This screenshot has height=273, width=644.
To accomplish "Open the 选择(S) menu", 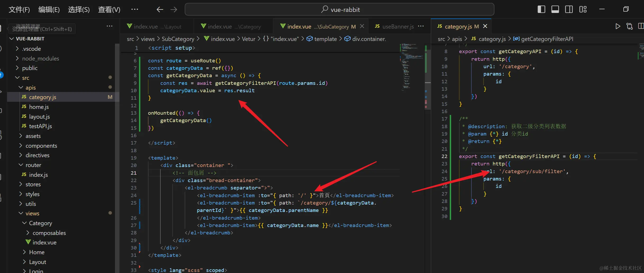I will click(79, 10).
